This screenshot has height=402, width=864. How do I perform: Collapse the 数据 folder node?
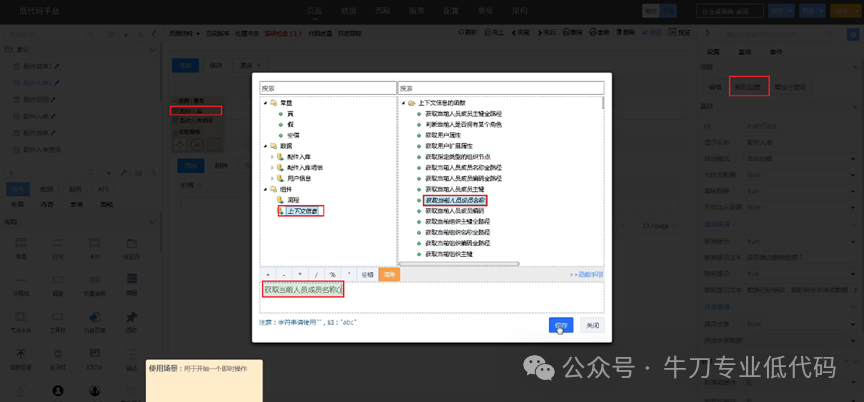[264, 146]
